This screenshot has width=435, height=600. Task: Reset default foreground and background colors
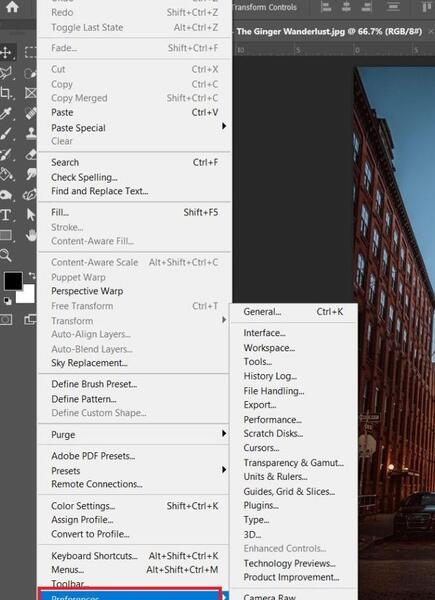tap(8, 301)
